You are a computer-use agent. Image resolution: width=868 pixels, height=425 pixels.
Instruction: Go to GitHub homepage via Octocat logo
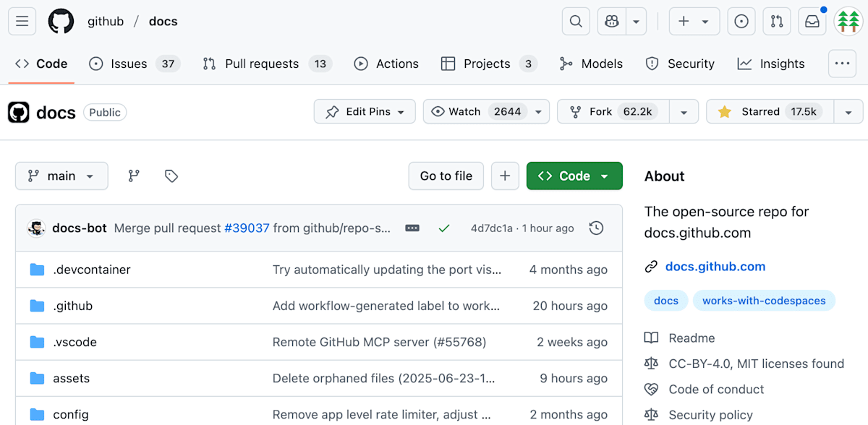click(x=61, y=22)
